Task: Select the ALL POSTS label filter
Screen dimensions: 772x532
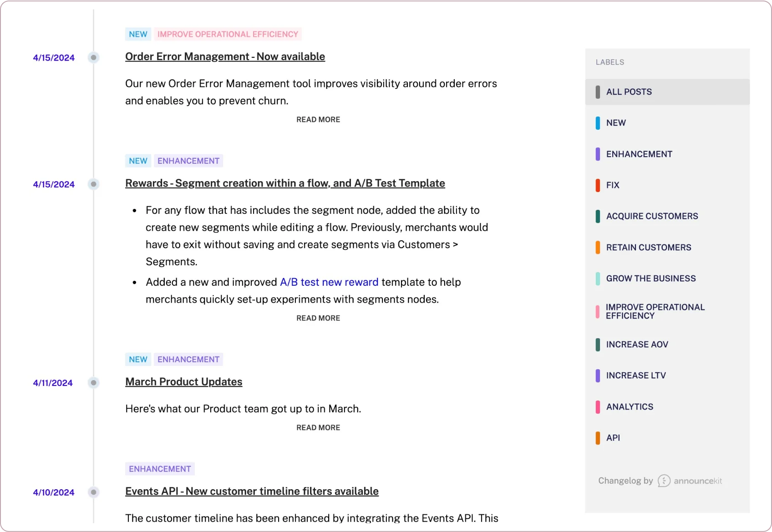Action: point(629,92)
